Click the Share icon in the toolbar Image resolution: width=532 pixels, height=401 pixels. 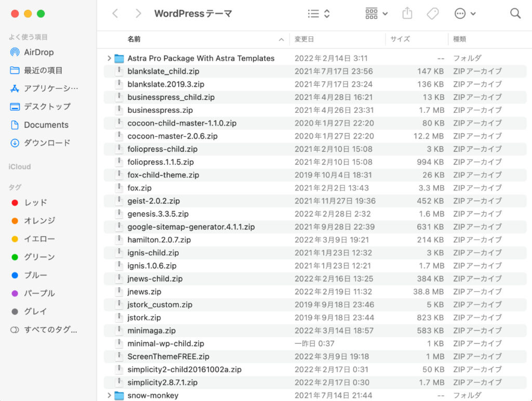(407, 14)
